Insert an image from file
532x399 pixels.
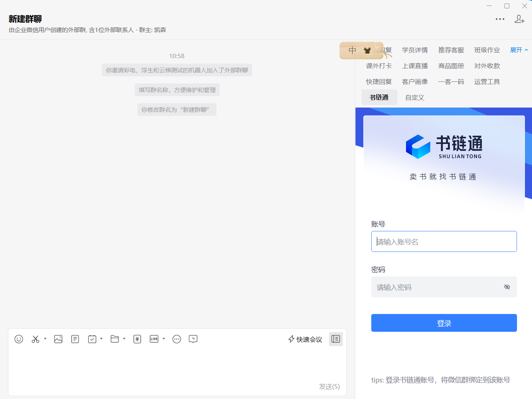coord(58,339)
